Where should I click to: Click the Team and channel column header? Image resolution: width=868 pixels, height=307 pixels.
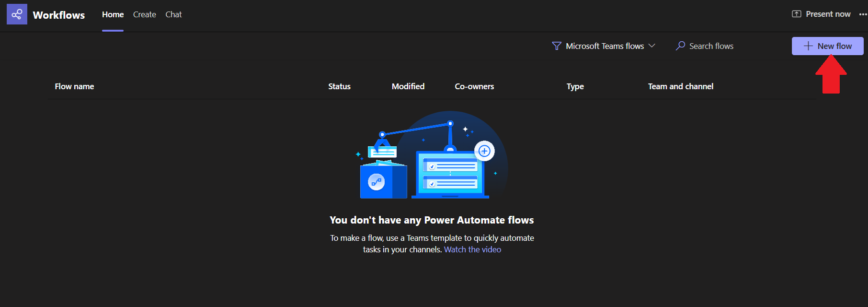681,86
